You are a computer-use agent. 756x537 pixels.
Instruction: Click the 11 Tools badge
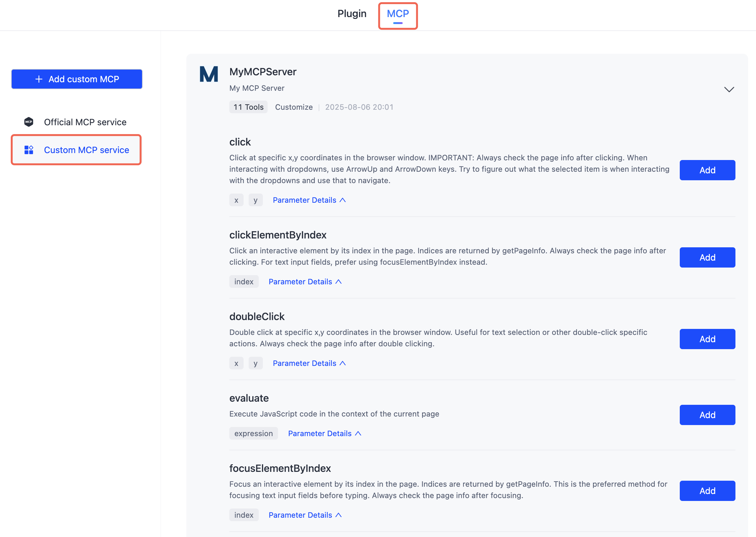click(248, 107)
